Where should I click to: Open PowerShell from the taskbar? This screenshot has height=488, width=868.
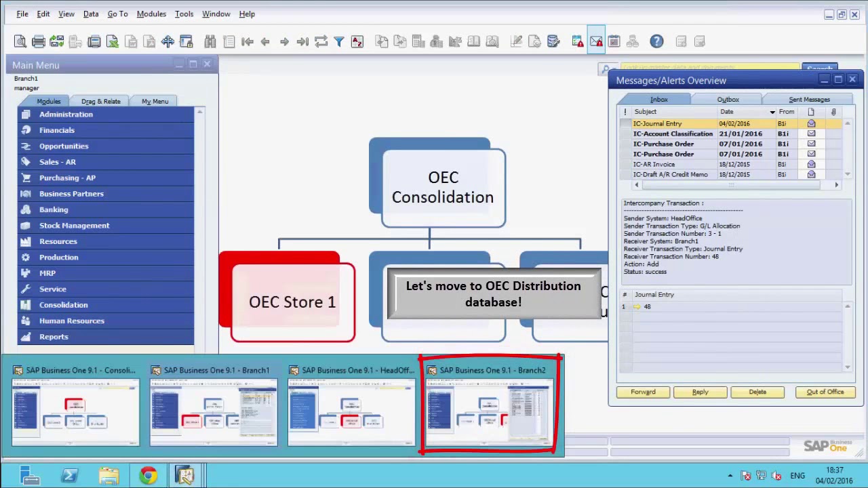(69, 476)
